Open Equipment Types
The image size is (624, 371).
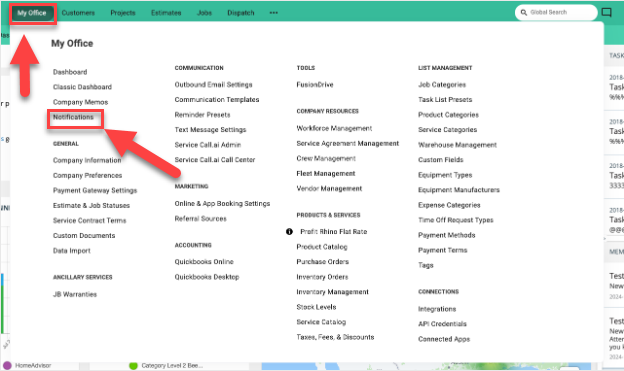[x=445, y=175]
